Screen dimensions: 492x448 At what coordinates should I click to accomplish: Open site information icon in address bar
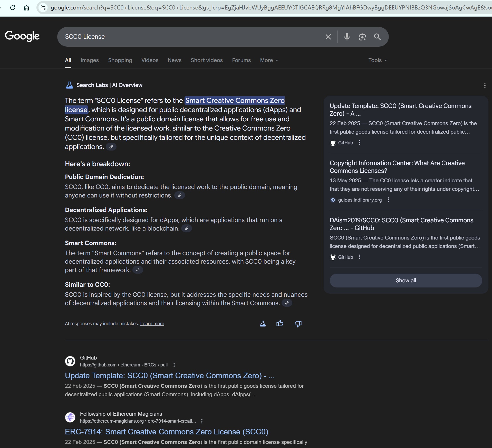(x=43, y=8)
